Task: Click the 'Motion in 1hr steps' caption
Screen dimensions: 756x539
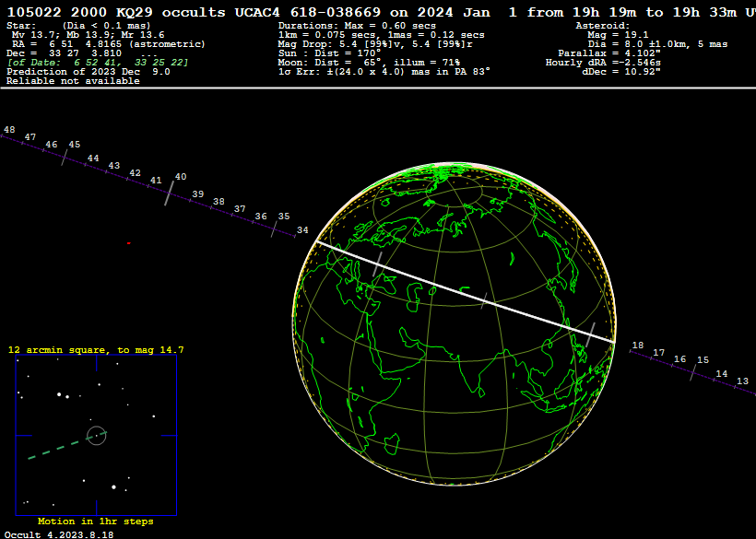Action: (96, 521)
